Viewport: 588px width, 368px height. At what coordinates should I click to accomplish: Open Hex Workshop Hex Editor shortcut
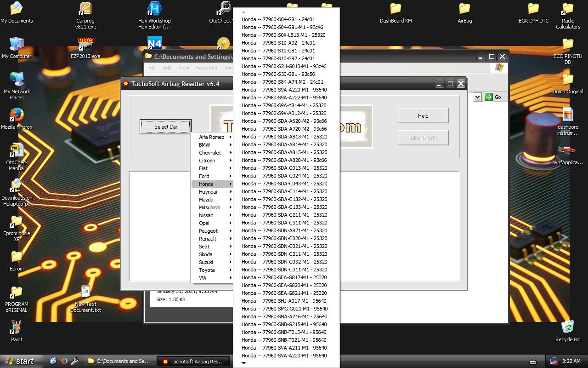click(154, 9)
